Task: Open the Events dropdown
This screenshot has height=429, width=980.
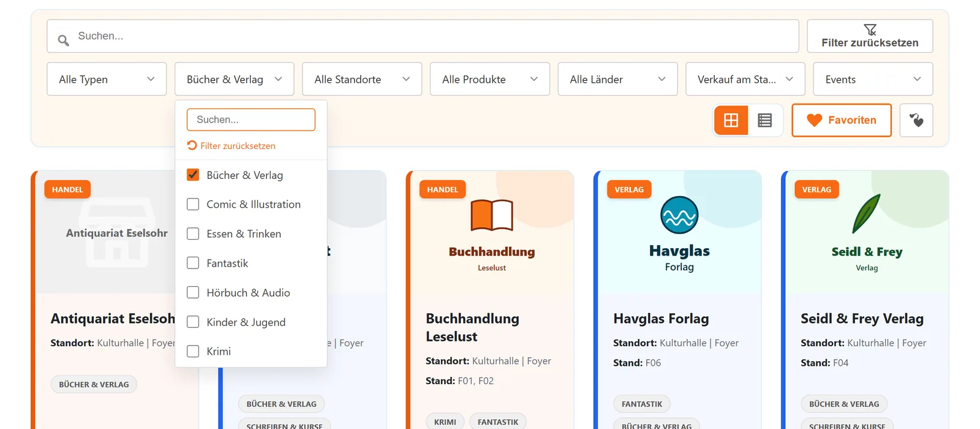Action: pos(873,79)
